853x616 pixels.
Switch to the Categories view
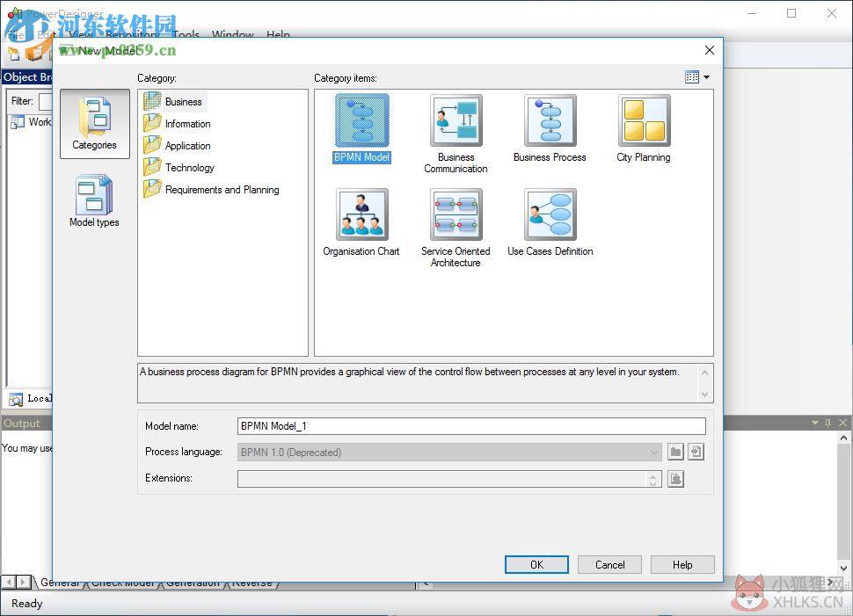(95, 124)
